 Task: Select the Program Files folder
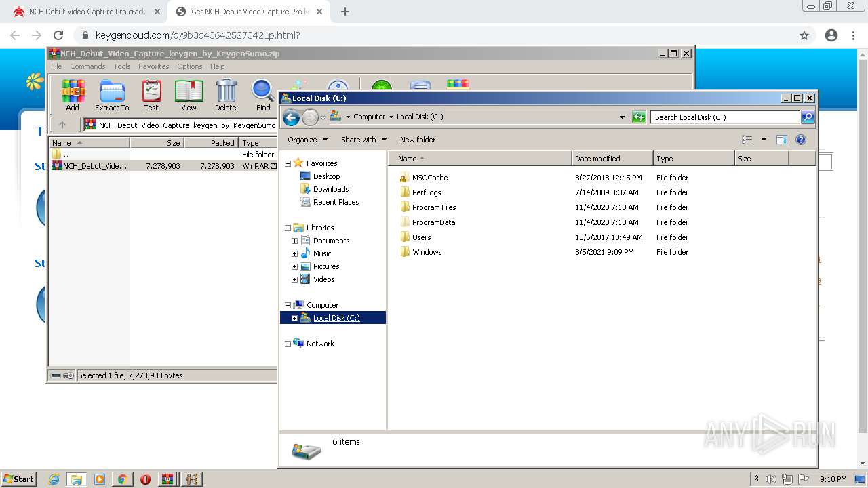tap(434, 207)
